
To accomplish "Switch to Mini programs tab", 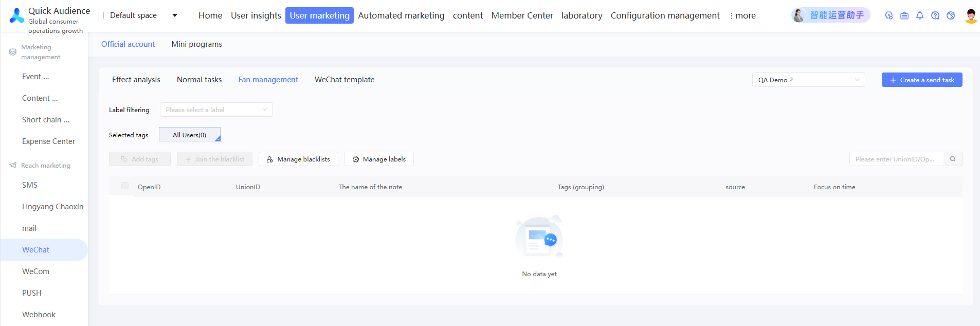I will tap(196, 44).
